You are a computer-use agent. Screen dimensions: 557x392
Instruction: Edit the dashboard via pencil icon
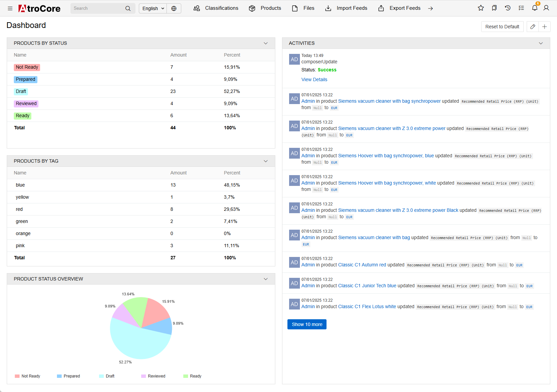point(533,26)
